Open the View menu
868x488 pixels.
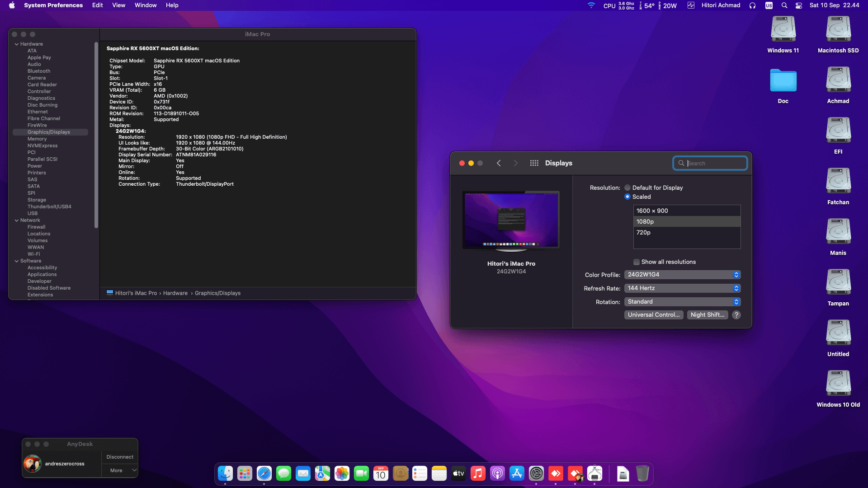[x=118, y=5]
